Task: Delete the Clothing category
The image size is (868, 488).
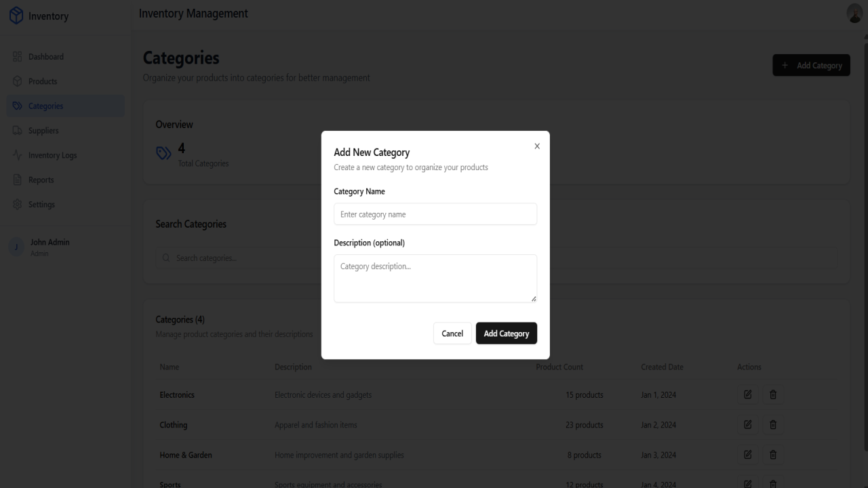Action: pyautogui.click(x=773, y=425)
